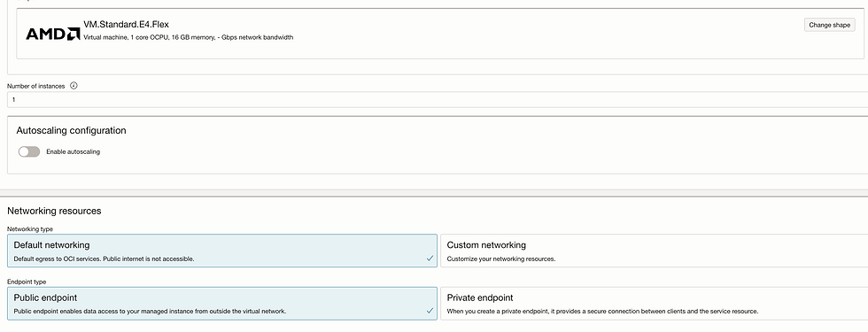Select the Default networking option

point(222,251)
